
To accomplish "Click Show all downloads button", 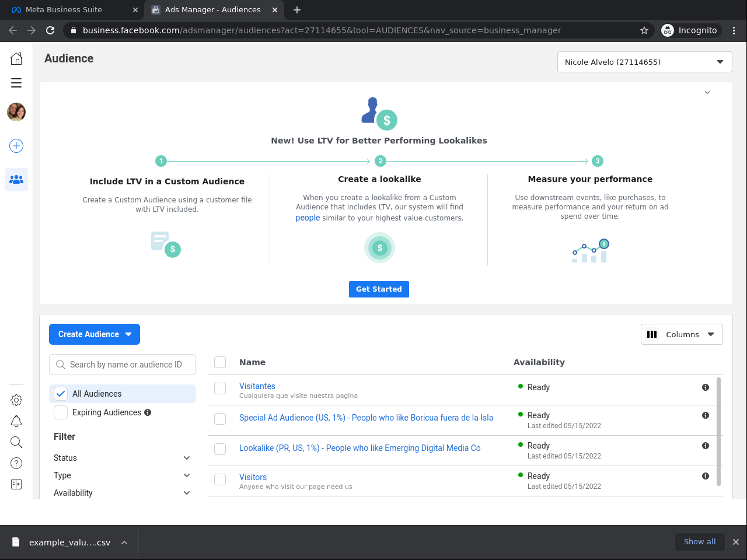I will pyautogui.click(x=700, y=542).
